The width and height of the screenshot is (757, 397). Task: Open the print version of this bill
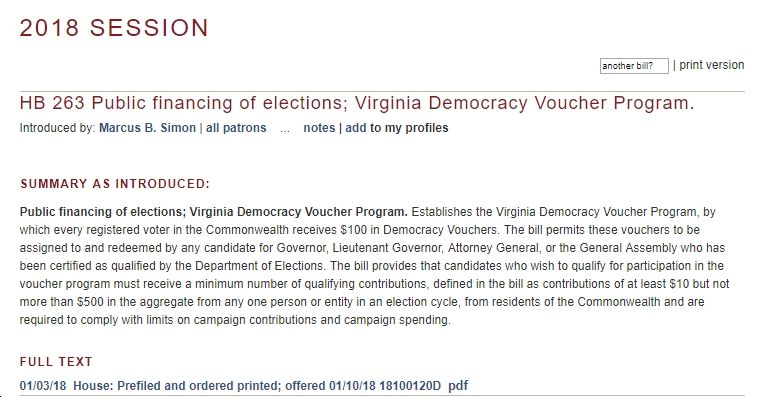(712, 65)
